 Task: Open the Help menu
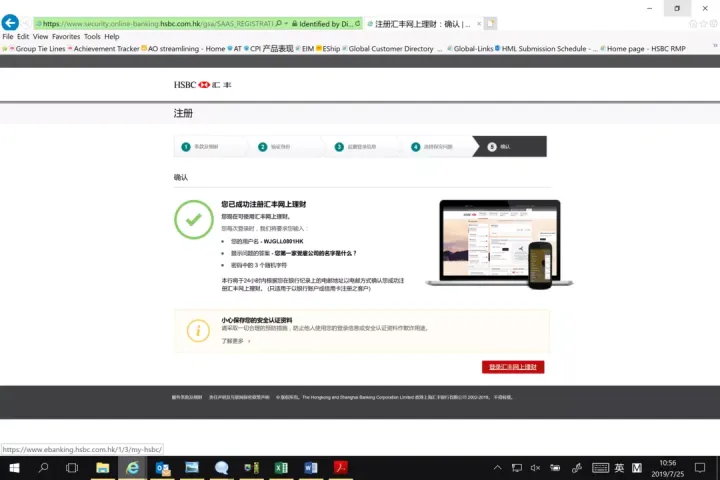pos(112,36)
